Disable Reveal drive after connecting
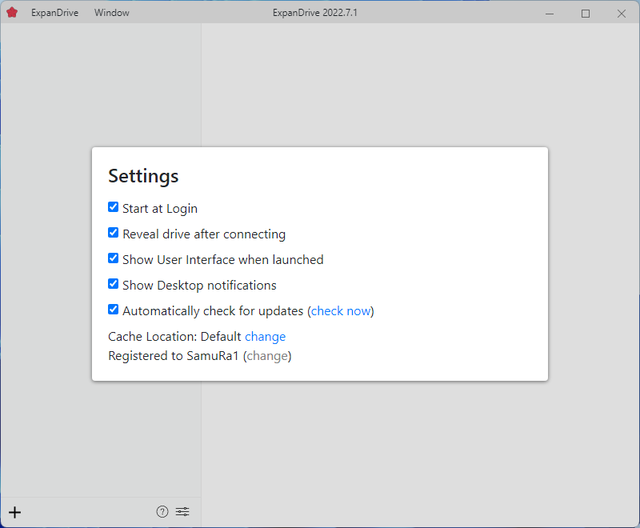This screenshot has height=528, width=640. 113,233
